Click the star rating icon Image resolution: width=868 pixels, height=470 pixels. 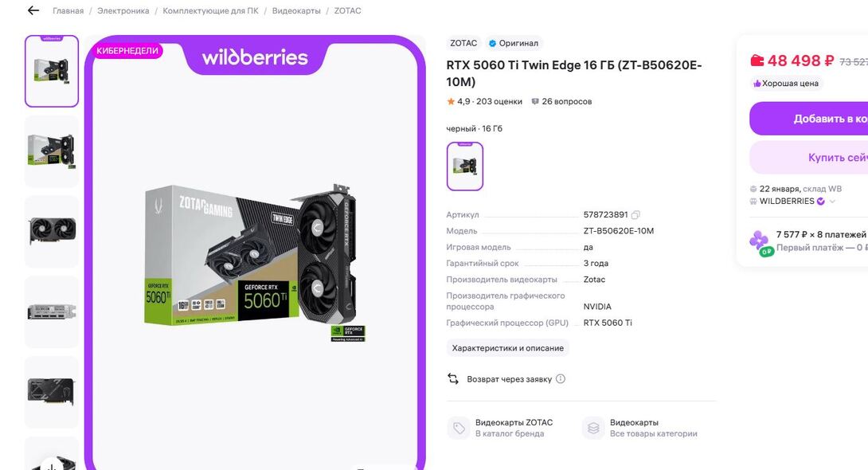coord(451,101)
